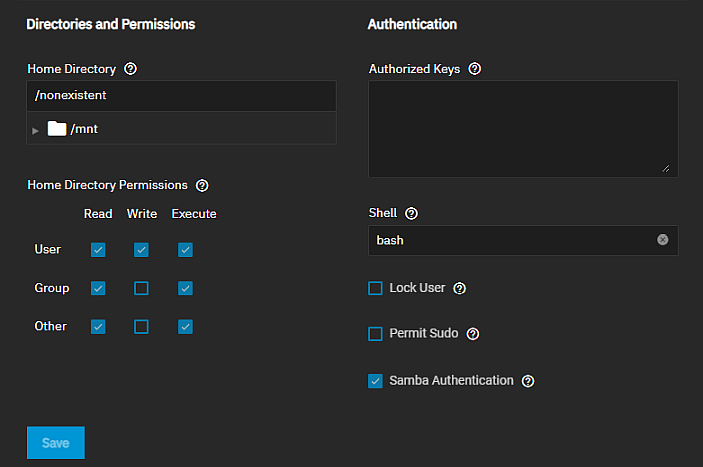Expand the /mnt directory tree node
This screenshot has width=703, height=467.
coord(36,130)
